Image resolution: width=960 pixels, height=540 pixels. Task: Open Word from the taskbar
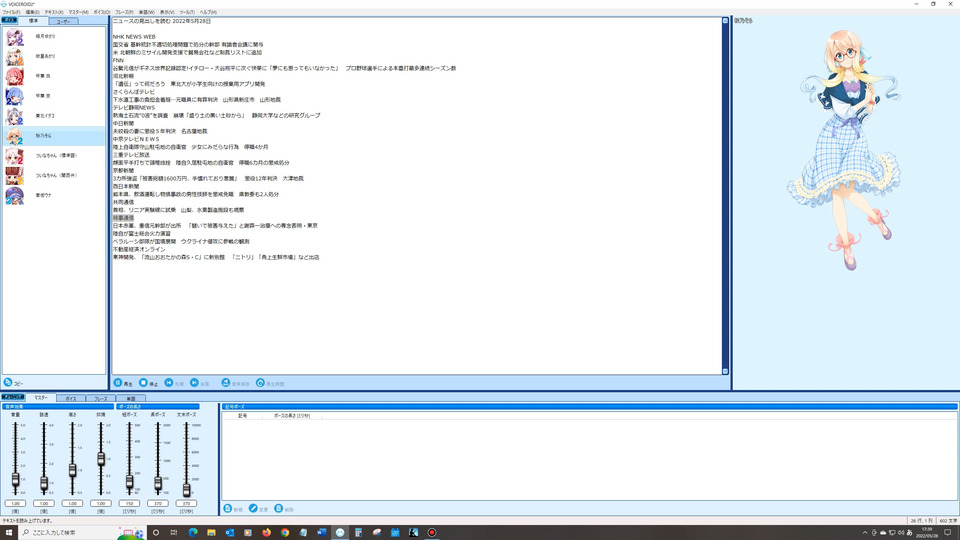tap(321, 533)
